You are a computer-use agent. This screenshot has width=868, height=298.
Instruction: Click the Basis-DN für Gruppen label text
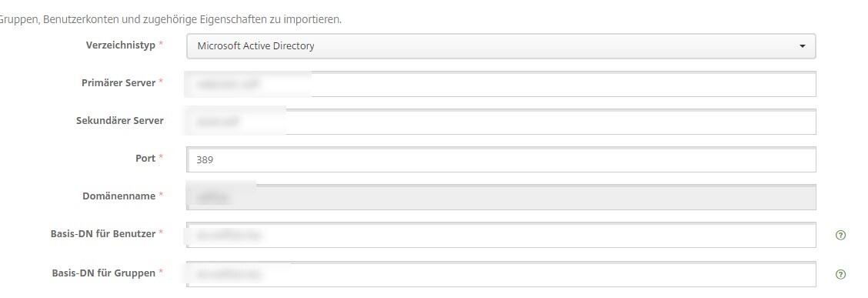point(104,273)
